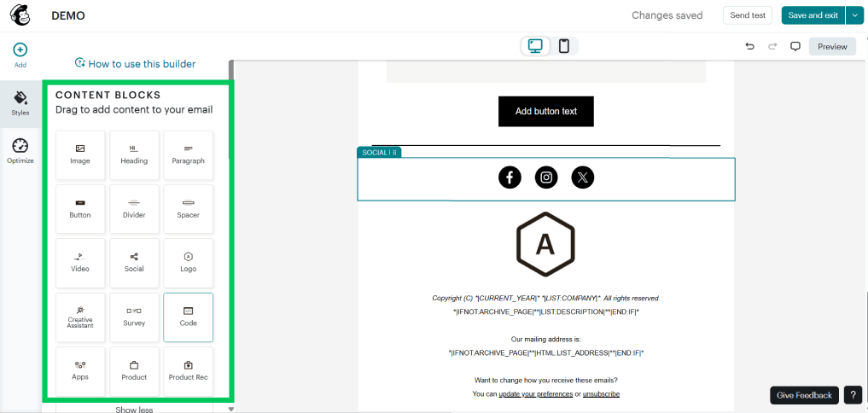Switch to desktop preview mode
Viewport: 868px width, 413px height.
tap(535, 46)
